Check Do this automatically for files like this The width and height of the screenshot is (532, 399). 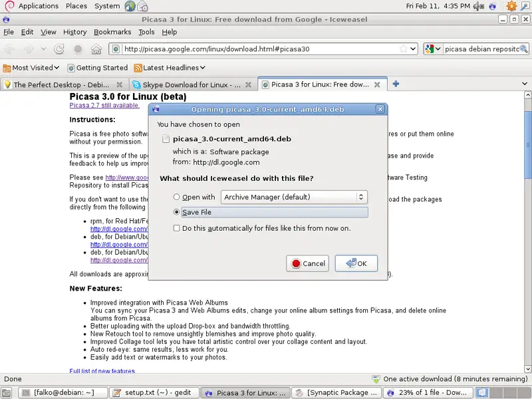pos(176,228)
